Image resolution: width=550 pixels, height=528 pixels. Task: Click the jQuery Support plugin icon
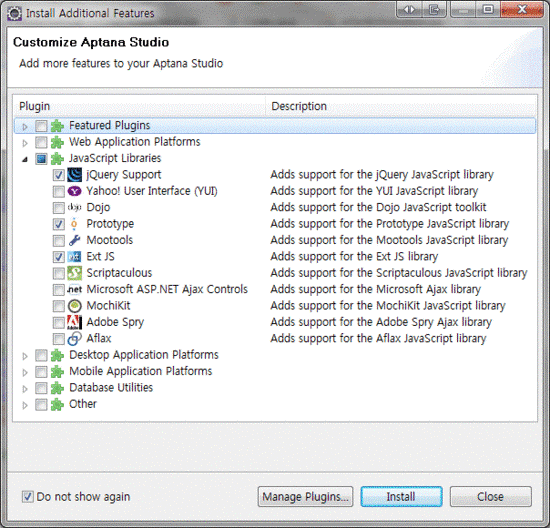[74, 175]
